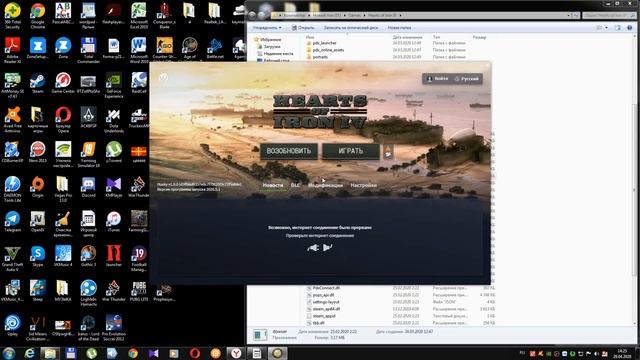Select the Skype desktop icon

[x=38, y=256]
